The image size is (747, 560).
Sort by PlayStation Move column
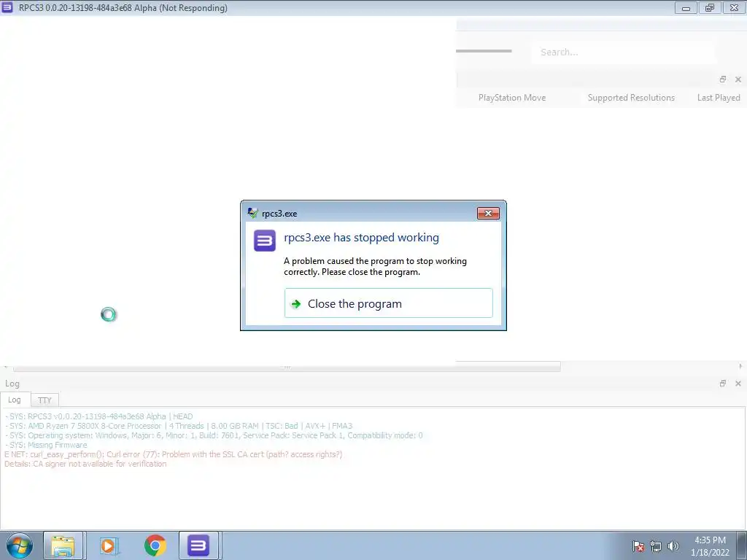click(512, 98)
